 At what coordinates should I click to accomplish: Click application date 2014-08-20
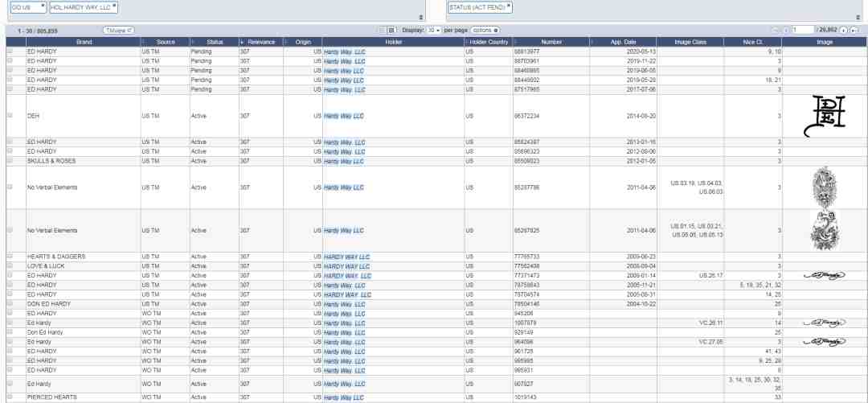[x=641, y=116]
